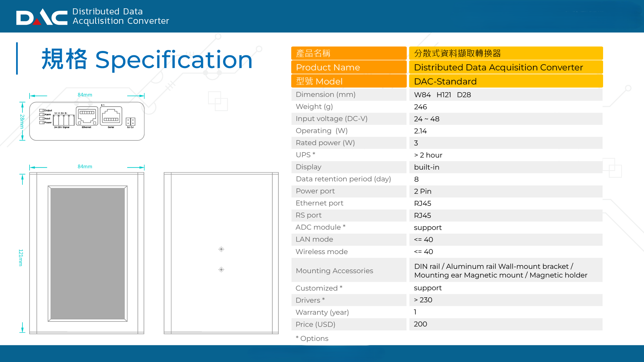Click the Output LED indicator box

tap(42, 110)
